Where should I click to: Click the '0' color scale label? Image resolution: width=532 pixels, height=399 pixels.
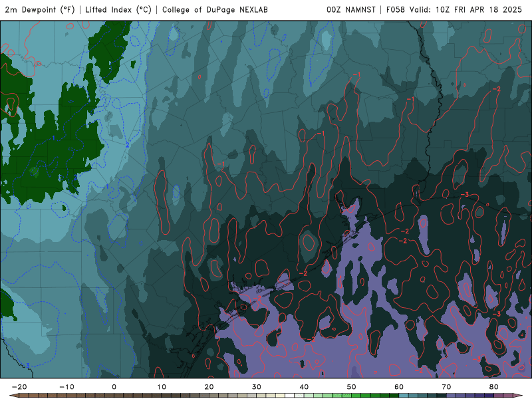coord(114,387)
